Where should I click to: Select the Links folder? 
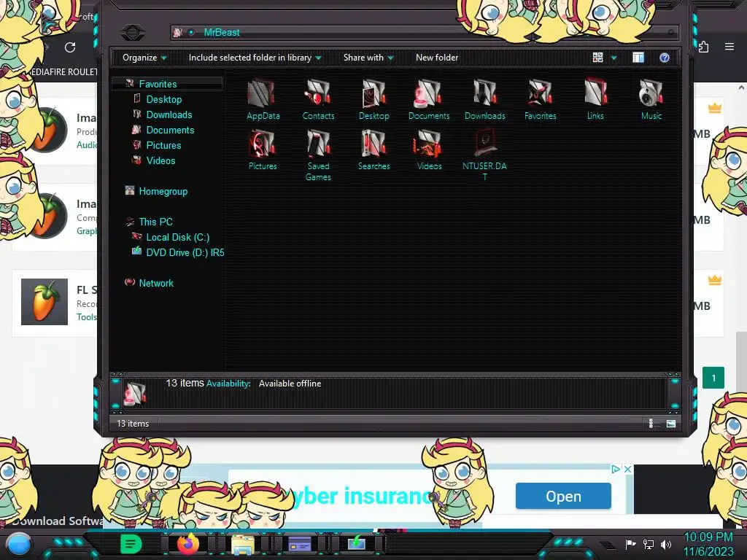[595, 99]
